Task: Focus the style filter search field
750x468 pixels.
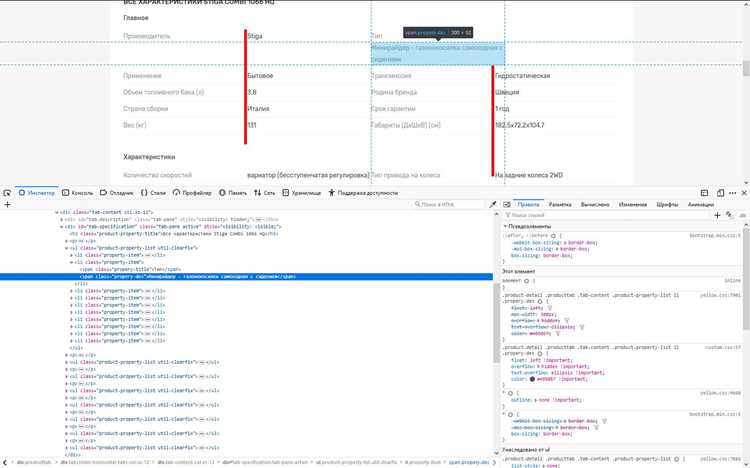Action: click(607, 215)
